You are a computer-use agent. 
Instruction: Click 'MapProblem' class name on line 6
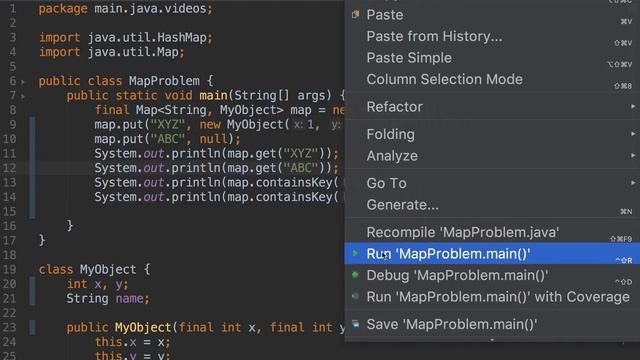click(164, 81)
